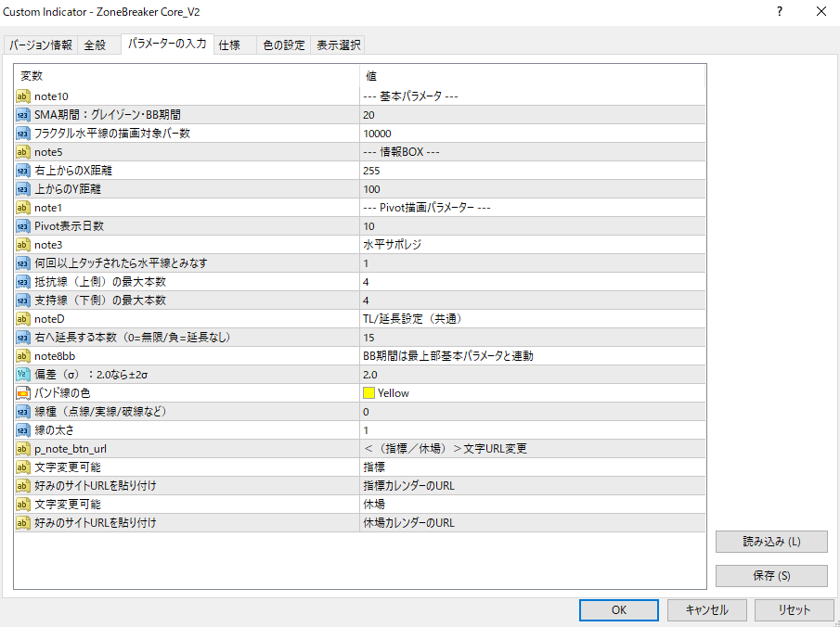Image resolution: width=840 pixels, height=627 pixels.
Task: Click the string icon beside p_note_btn_url
Action: coord(23,449)
